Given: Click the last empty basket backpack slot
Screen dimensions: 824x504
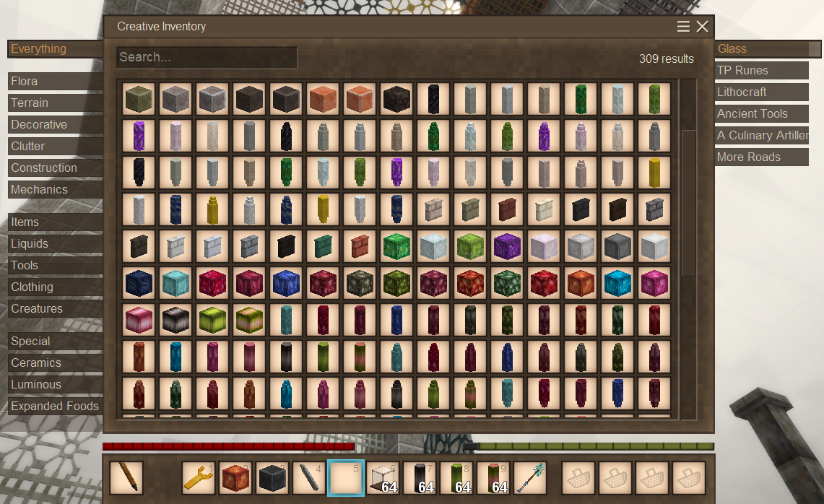Looking at the screenshot, I should pyautogui.click(x=688, y=478).
